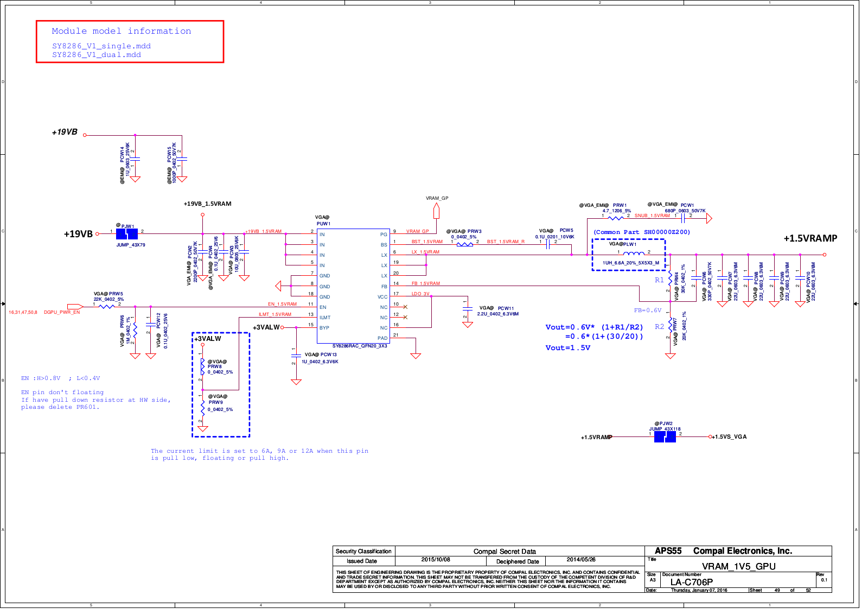Click the no-connect X on pin 10

pos(405,307)
